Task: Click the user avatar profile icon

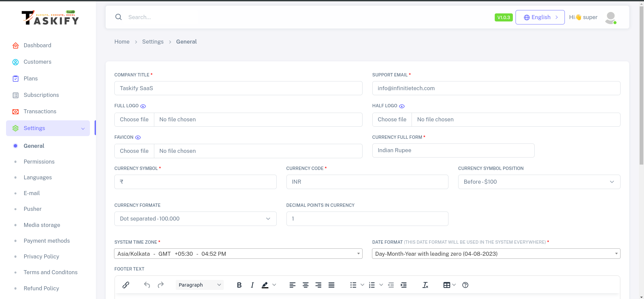Action: click(x=610, y=17)
